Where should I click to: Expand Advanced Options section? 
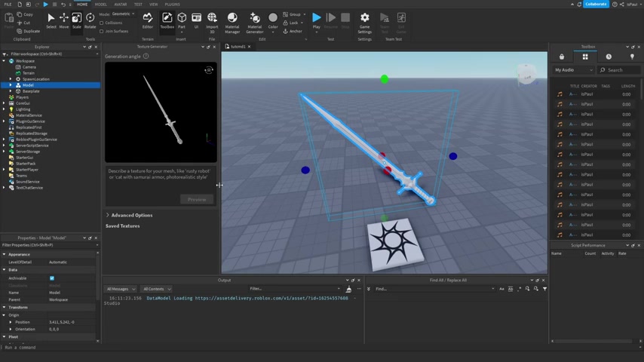point(108,215)
